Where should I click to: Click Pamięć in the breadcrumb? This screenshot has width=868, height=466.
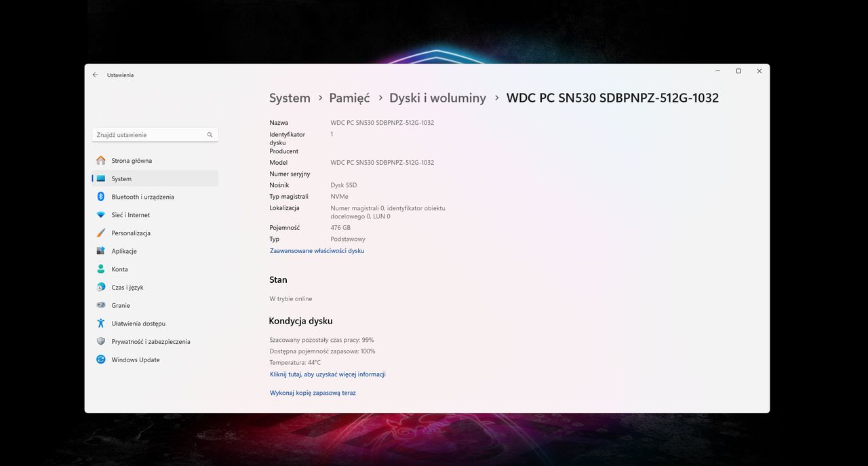[x=349, y=98]
